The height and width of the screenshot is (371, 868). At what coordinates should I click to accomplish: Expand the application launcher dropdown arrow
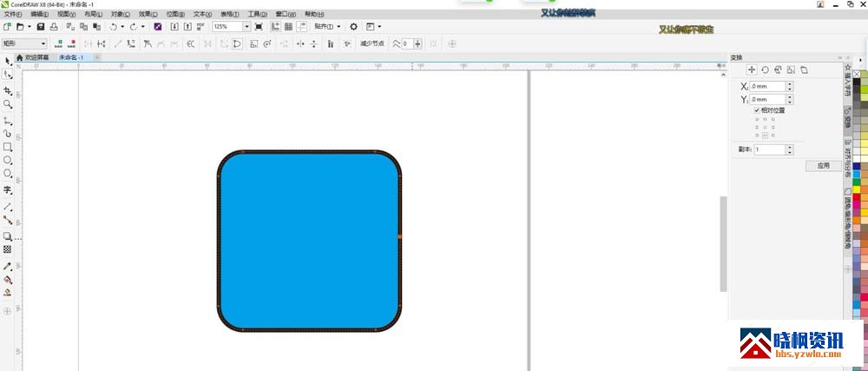pos(380,27)
